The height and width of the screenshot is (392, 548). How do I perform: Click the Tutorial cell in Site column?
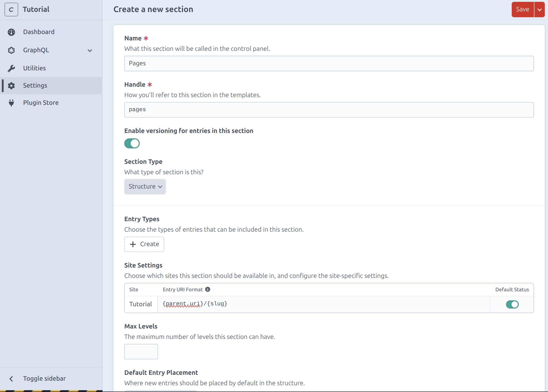click(141, 304)
